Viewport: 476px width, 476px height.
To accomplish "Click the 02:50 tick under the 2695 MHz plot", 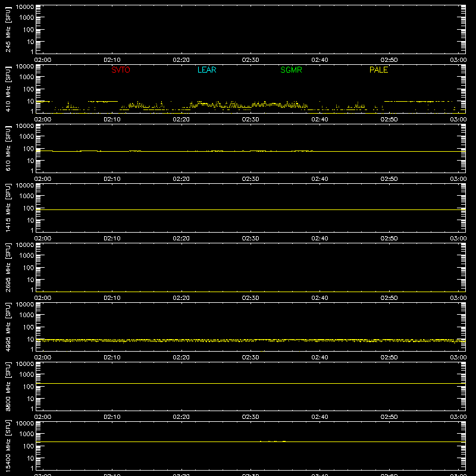I will tap(389, 298).
